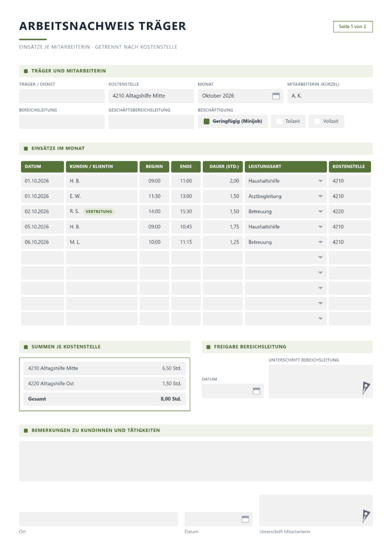Open the calendar icon in Monat field

[276, 96]
